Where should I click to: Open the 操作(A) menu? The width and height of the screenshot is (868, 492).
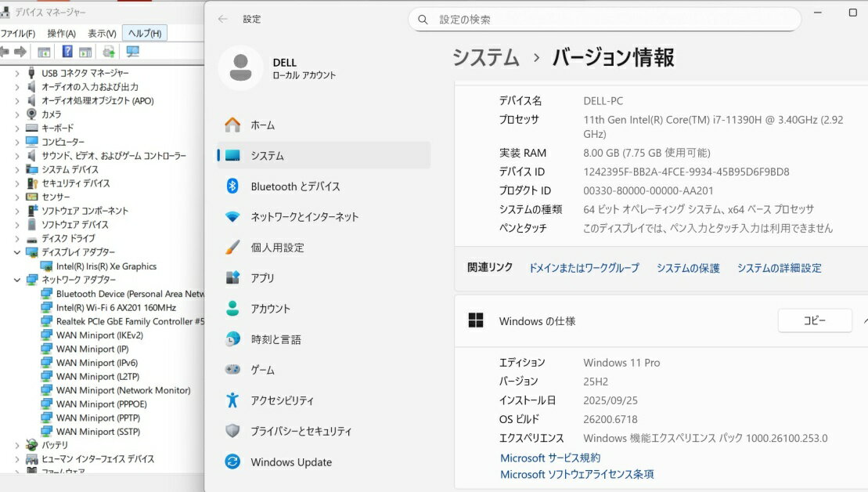[61, 33]
